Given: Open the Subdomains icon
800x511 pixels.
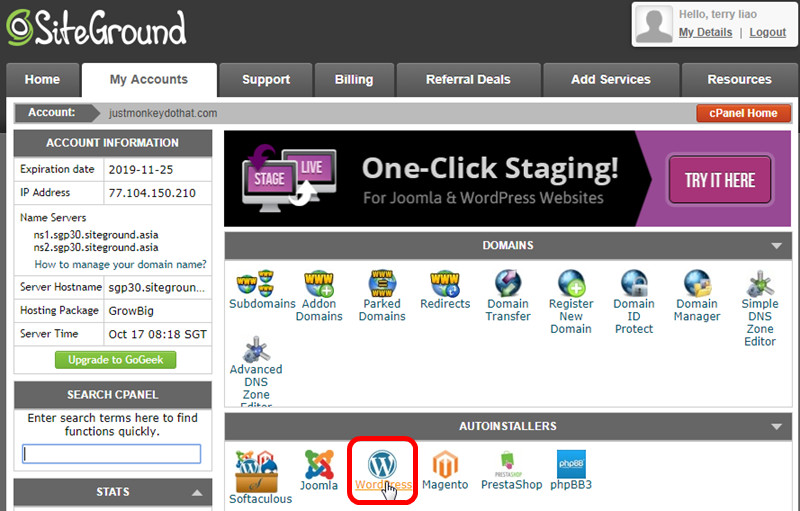Looking at the screenshot, I should click(x=262, y=290).
